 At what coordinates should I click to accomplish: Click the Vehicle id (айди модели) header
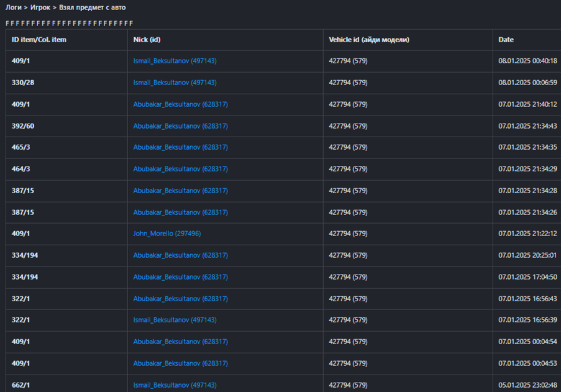tap(369, 40)
